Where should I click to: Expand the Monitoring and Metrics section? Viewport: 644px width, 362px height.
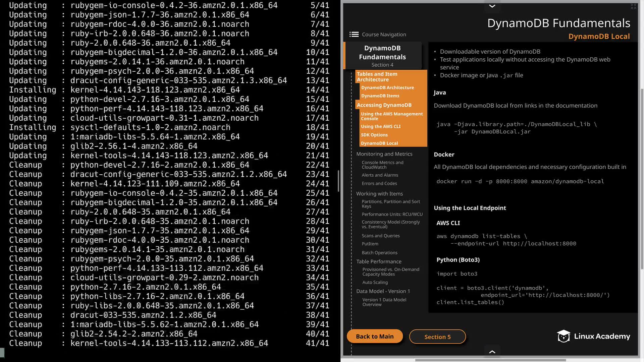(384, 154)
